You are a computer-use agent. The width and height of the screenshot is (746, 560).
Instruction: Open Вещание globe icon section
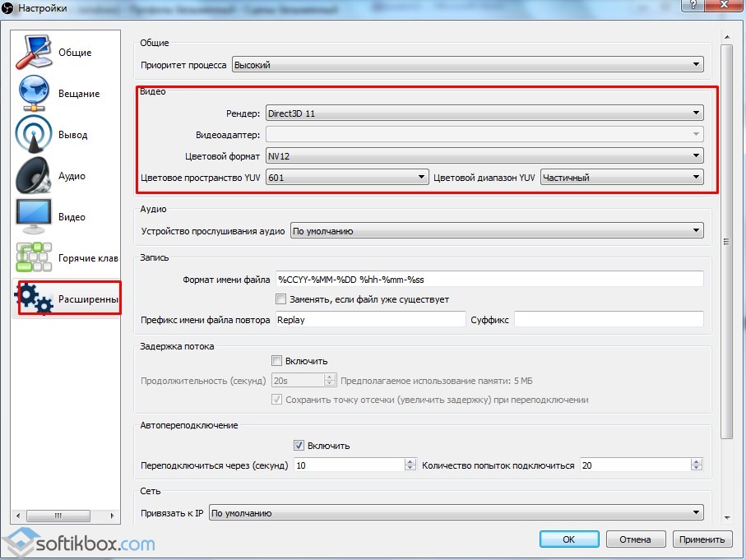tap(34, 94)
